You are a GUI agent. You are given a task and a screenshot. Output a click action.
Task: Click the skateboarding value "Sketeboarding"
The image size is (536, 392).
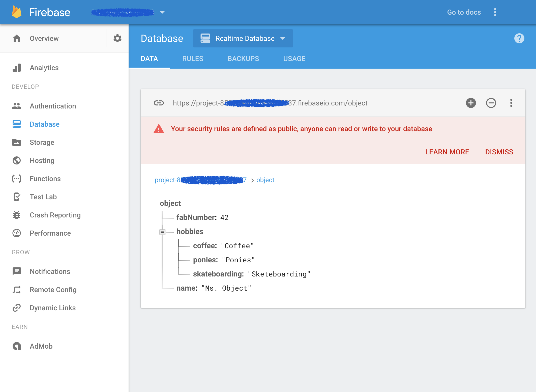[x=279, y=274]
